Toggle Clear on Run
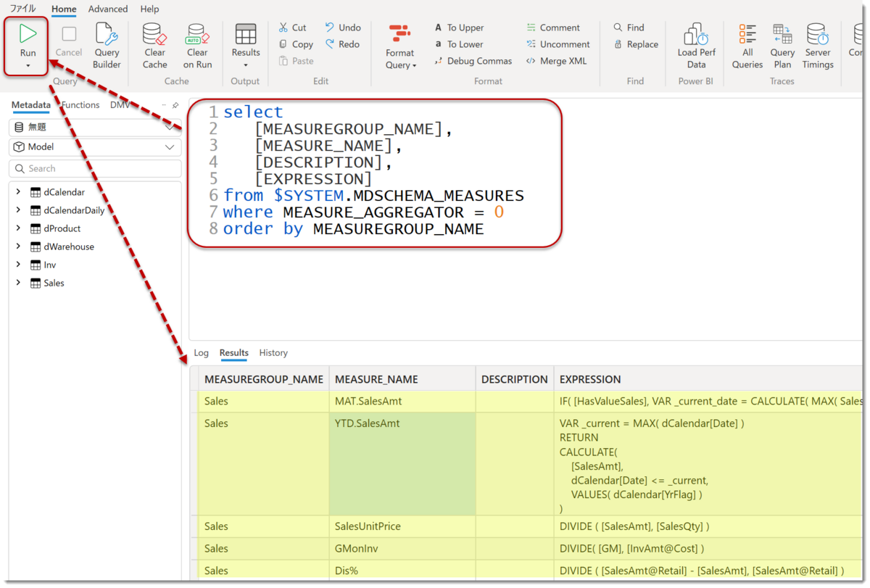The height and width of the screenshot is (588, 870). pos(197,45)
